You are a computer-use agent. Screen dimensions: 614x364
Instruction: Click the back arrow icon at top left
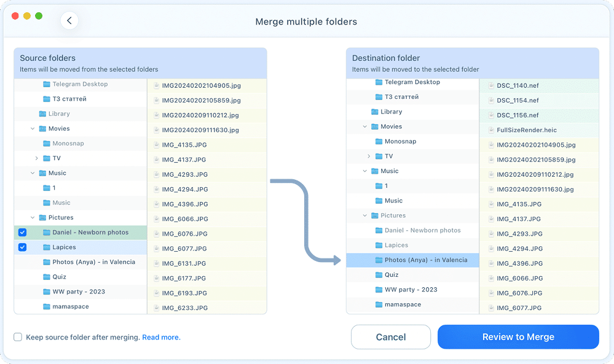coord(69,20)
